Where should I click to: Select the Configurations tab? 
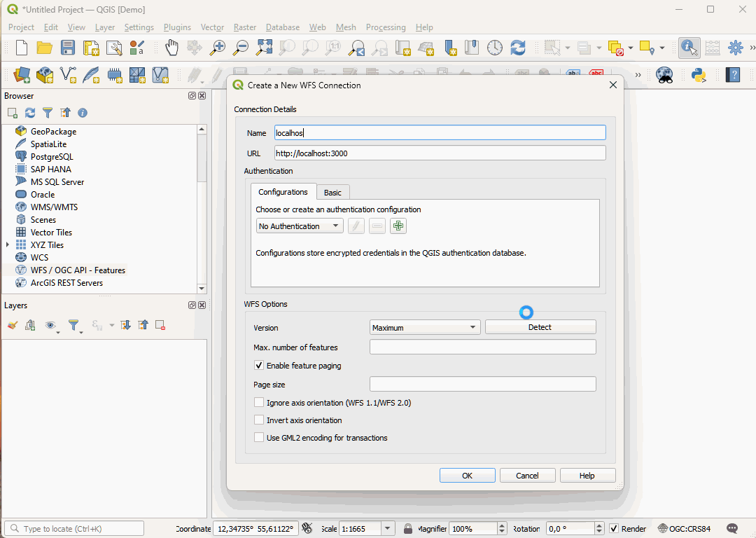click(283, 191)
